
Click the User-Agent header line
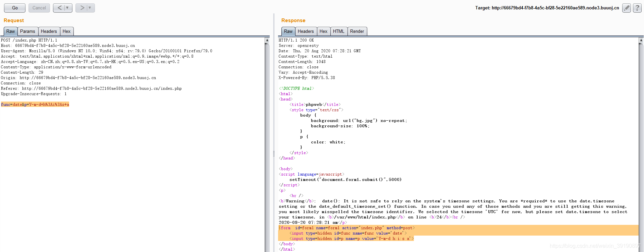(x=107, y=51)
